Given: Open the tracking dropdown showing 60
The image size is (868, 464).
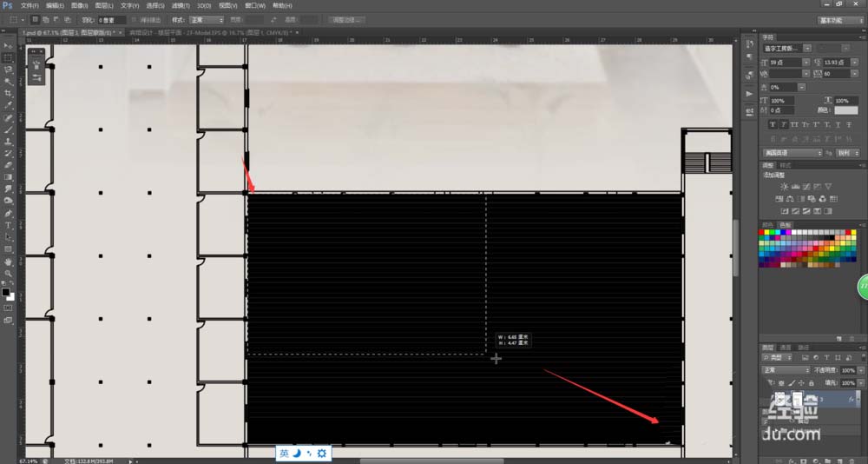Looking at the screenshot, I should (x=855, y=73).
